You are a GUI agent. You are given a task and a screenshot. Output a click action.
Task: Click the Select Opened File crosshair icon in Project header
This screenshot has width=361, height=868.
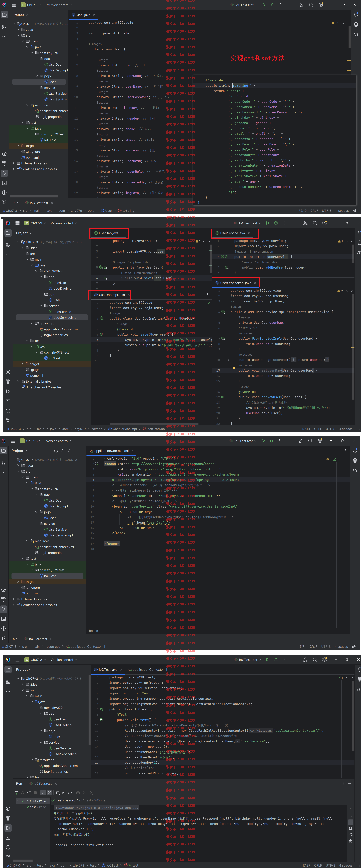coord(56,450)
